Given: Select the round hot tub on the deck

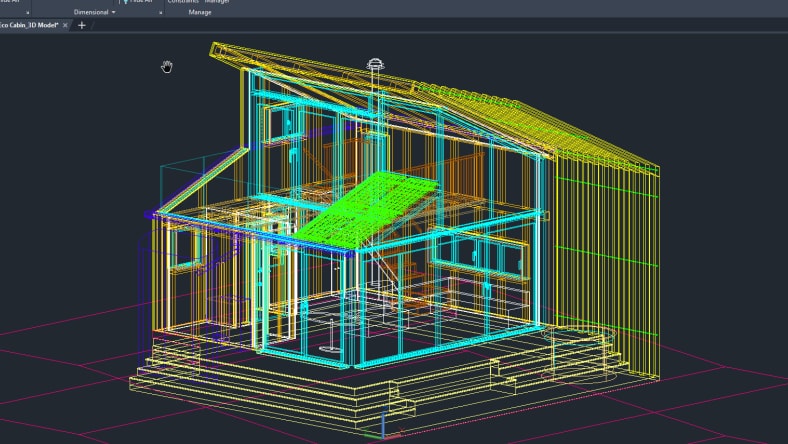Looking at the screenshot, I should (579, 352).
